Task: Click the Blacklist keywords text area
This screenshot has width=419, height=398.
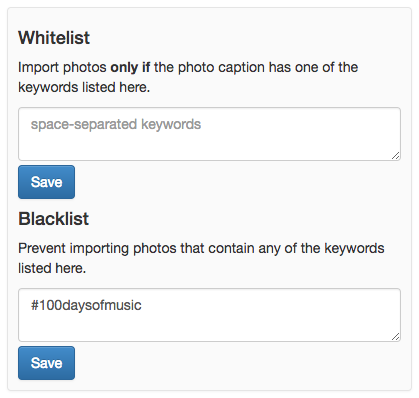Action: coord(209,315)
